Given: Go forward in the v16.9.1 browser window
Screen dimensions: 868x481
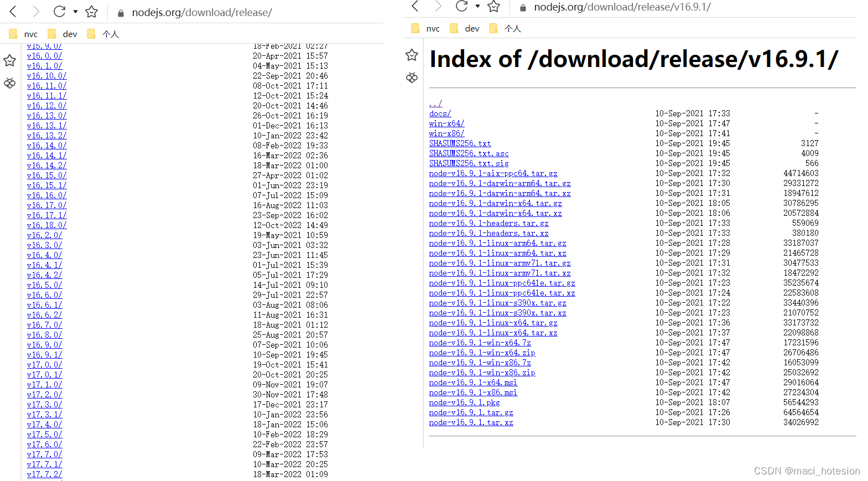Looking at the screenshot, I should [438, 6].
